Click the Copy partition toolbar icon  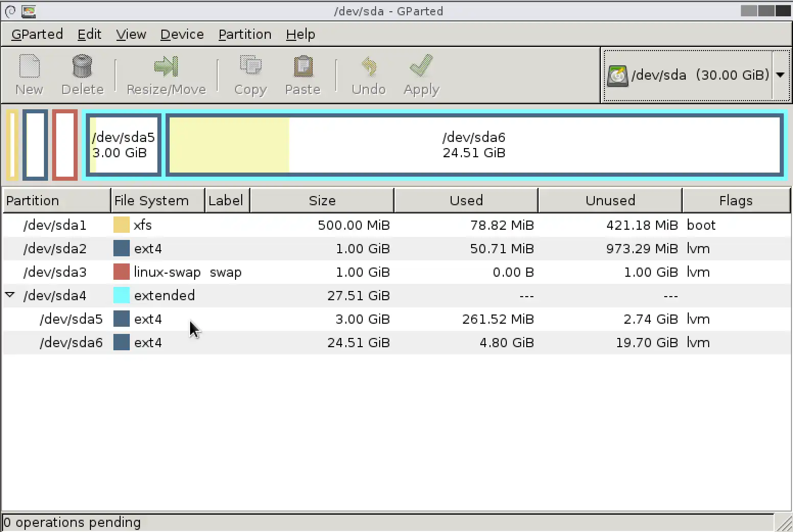point(250,66)
